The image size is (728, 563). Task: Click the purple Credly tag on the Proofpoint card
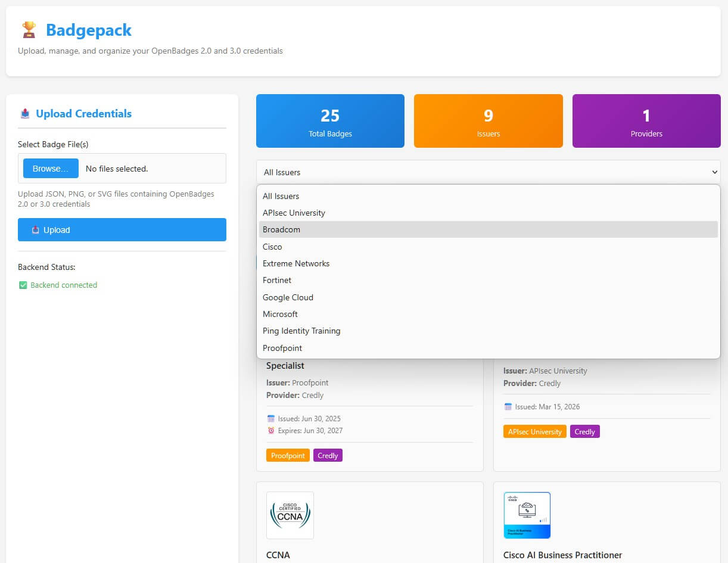click(328, 455)
